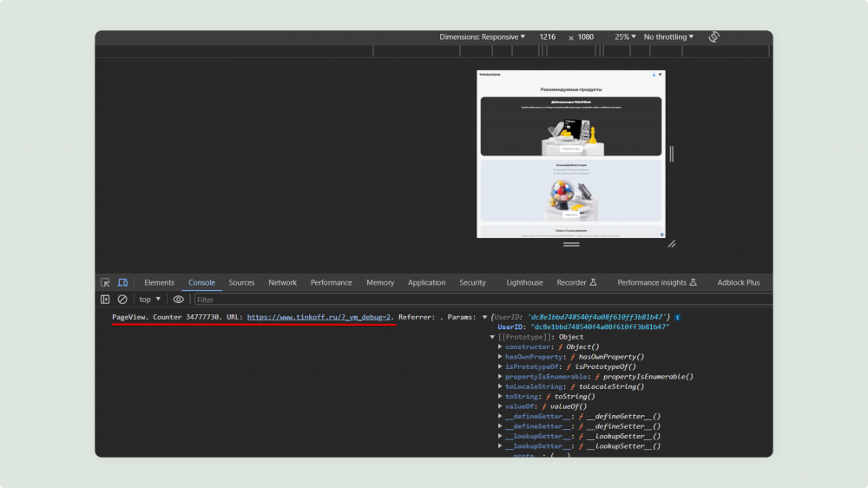
Task: Expand the toLocaleString property
Action: point(501,386)
